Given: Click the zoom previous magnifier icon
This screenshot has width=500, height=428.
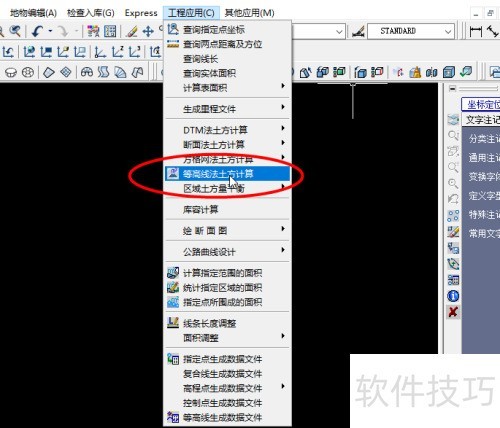Looking at the screenshot, I should tap(15, 31).
